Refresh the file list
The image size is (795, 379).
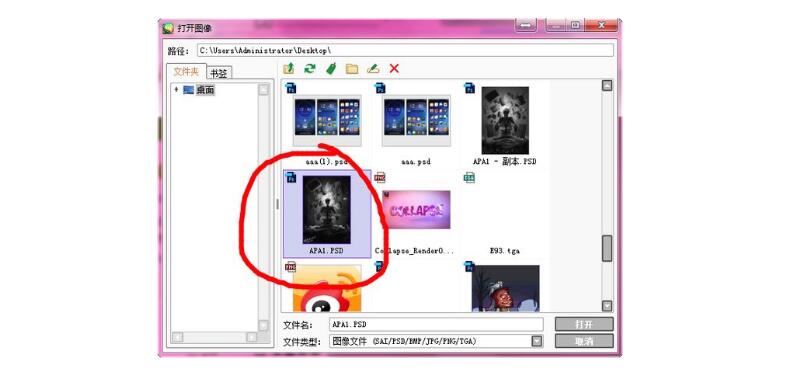point(309,68)
